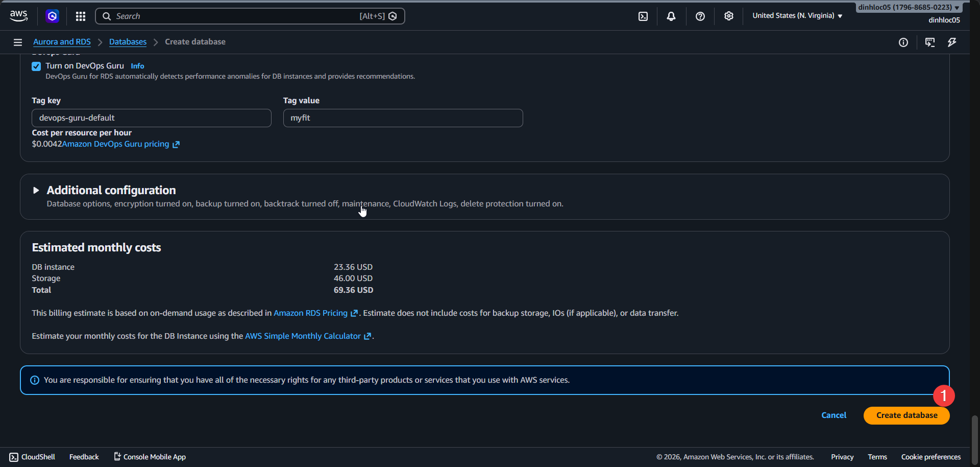Select the 23.36 USD DB instance cost
980x467 pixels.
pos(353,267)
